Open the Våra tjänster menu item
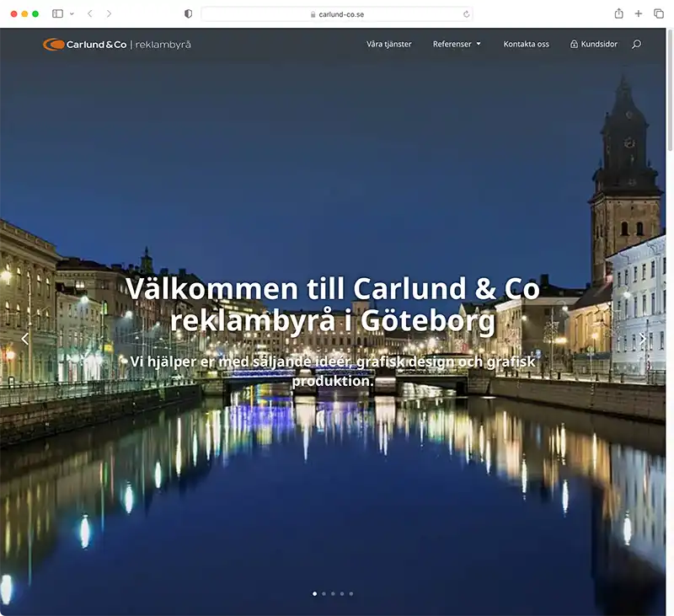Viewport: 674px width, 616px height. click(x=389, y=44)
